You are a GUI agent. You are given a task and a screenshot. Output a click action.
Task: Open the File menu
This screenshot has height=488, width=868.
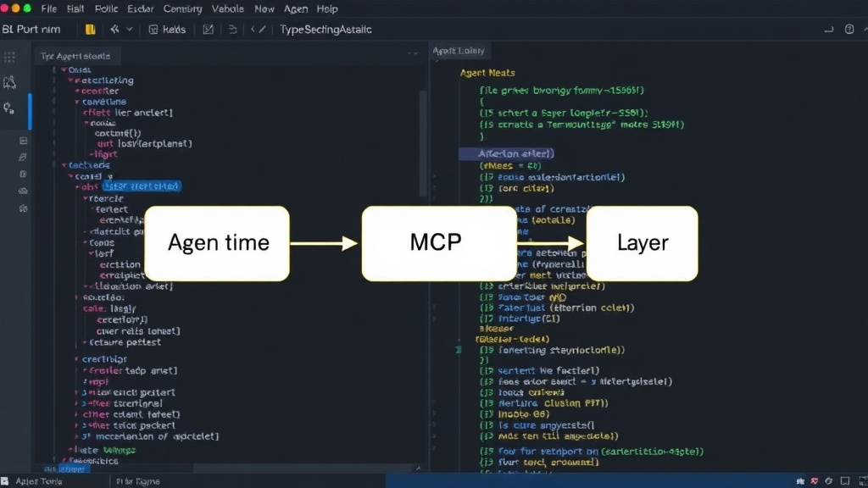(48, 8)
